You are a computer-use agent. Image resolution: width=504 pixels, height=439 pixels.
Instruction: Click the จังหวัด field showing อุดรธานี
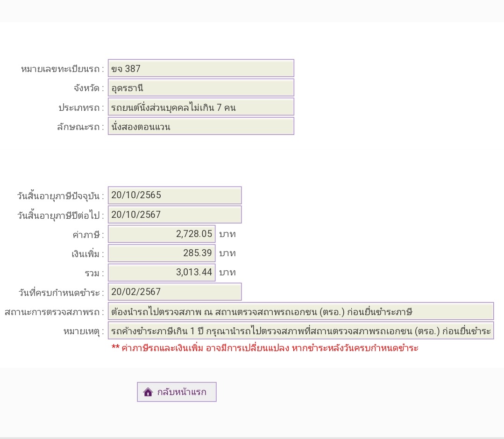click(x=201, y=87)
